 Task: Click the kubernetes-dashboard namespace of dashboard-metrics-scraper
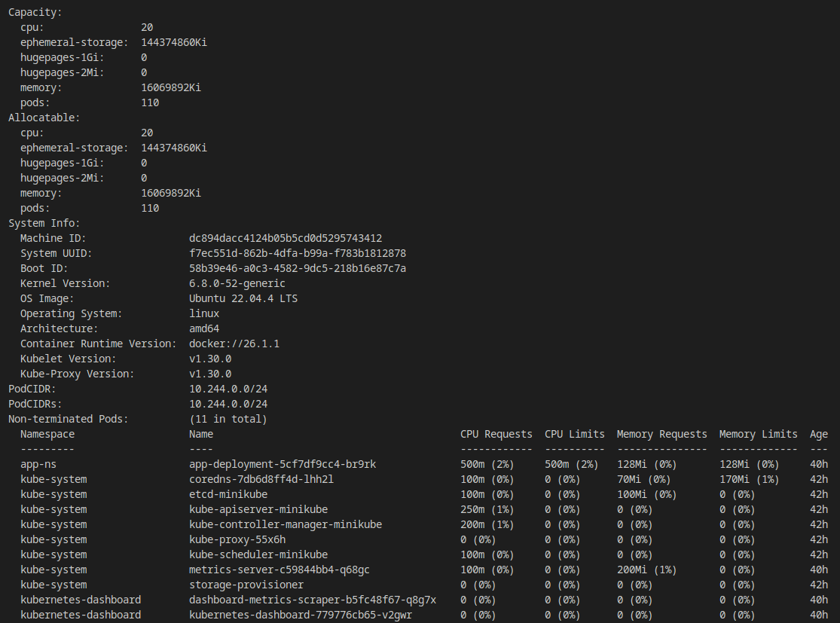click(x=81, y=600)
